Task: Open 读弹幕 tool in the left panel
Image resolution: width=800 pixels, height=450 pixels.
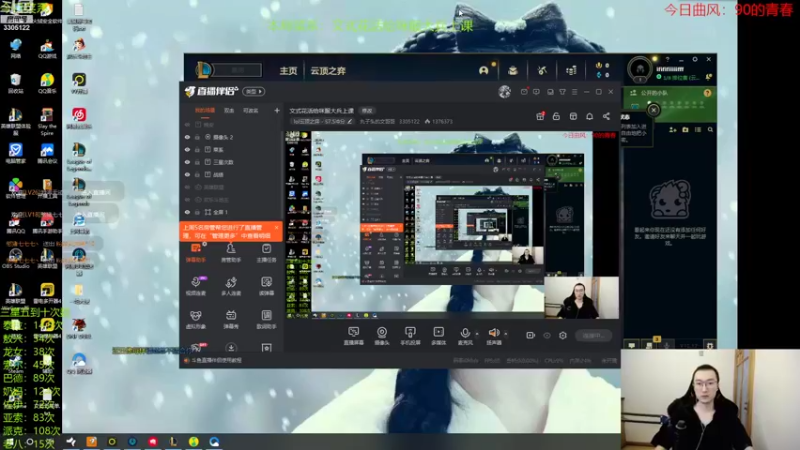Action: click(266, 286)
